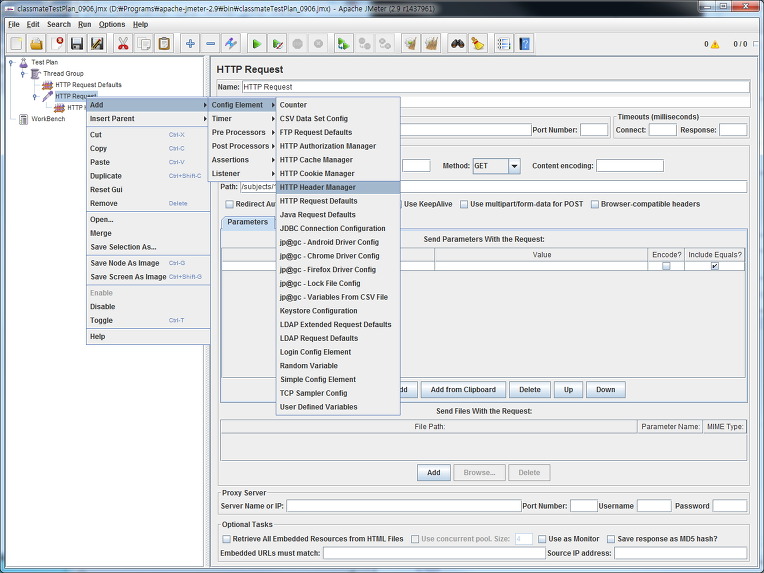This screenshot has width=764, height=573.
Task: Click the Save floppy disk icon
Action: click(x=77, y=44)
